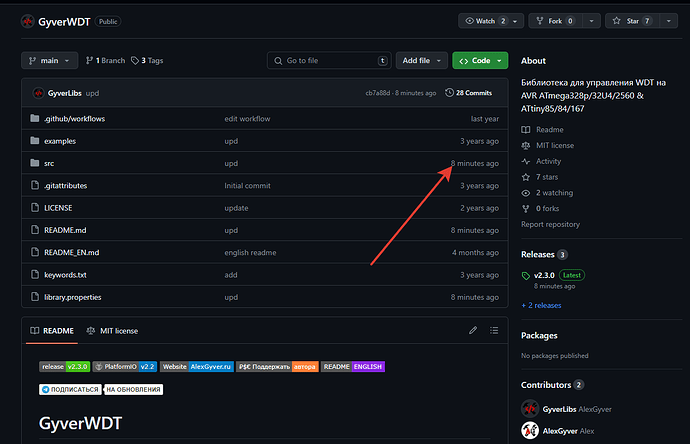Switch to the README tab

pyautogui.click(x=52, y=331)
